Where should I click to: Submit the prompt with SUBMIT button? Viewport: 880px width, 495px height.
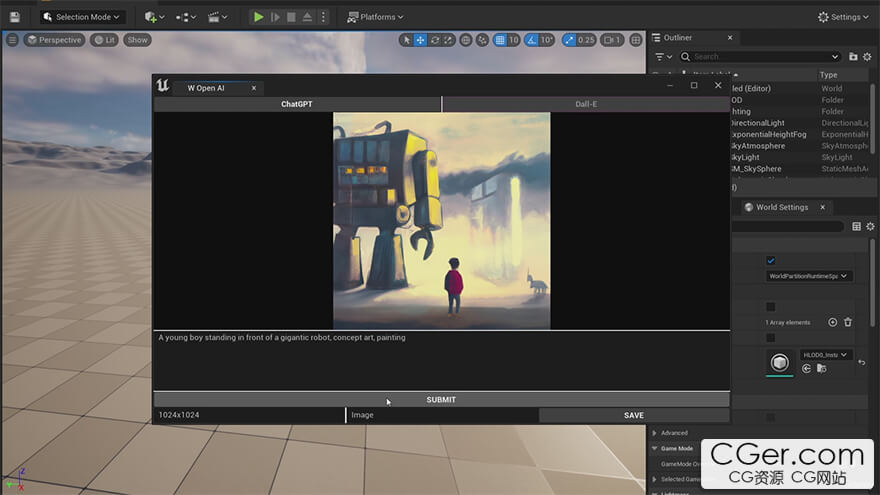[x=442, y=400]
